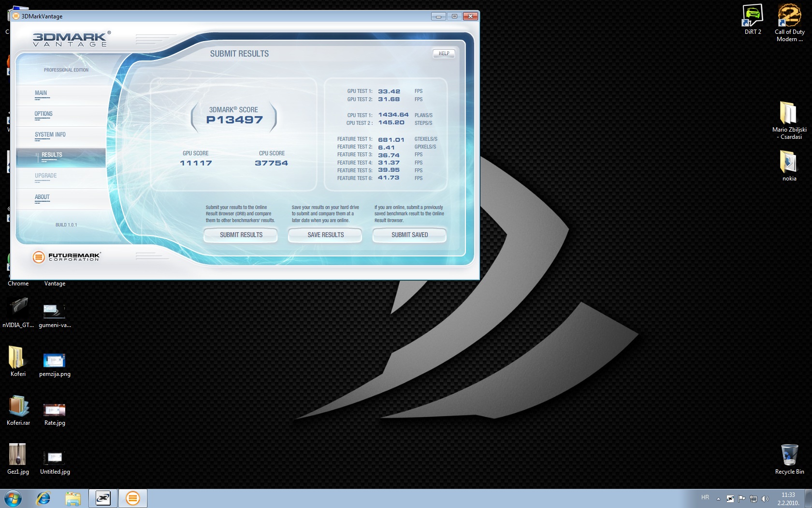Image resolution: width=812 pixels, height=508 pixels.
Task: Open Windows Explorer from the taskbar
Action: point(73,498)
